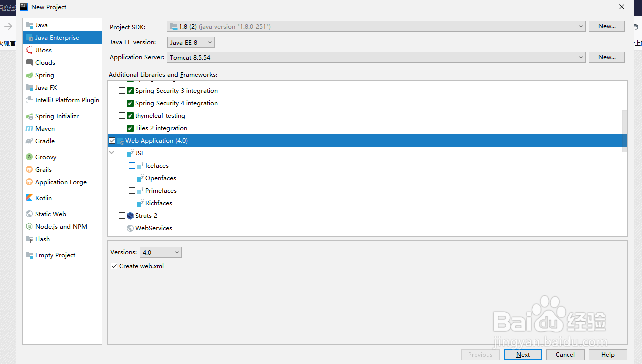Click the Spring Initializr icon
This screenshot has width=642, height=364.
point(29,116)
